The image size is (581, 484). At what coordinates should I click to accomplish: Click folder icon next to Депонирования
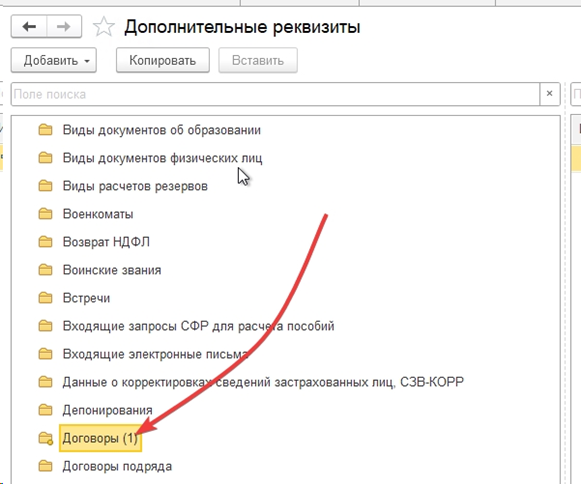(x=46, y=410)
